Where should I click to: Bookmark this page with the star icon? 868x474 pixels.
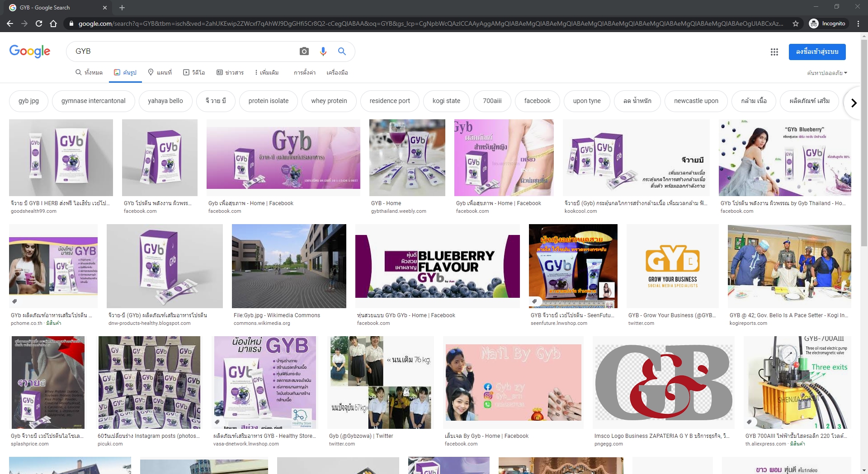tap(795, 23)
